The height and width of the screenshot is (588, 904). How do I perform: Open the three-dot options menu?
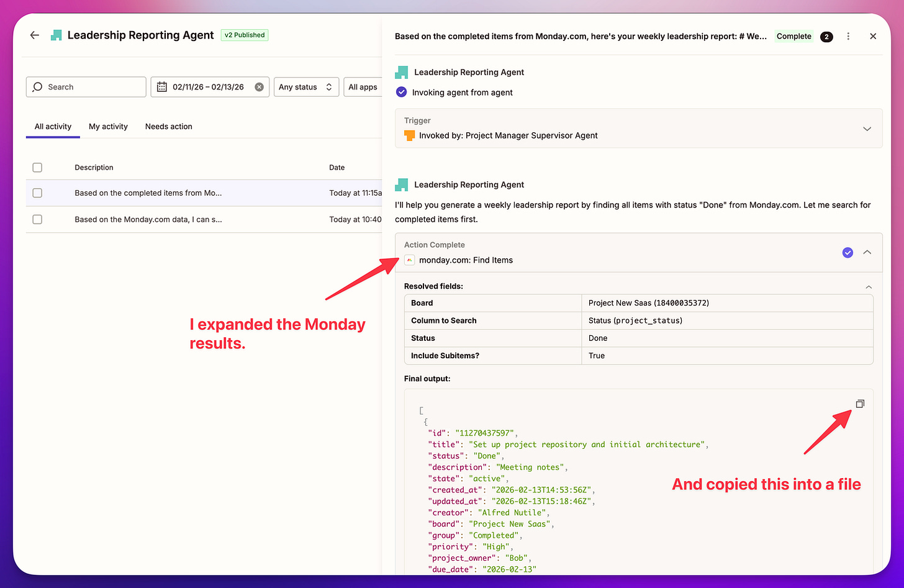[x=848, y=37]
